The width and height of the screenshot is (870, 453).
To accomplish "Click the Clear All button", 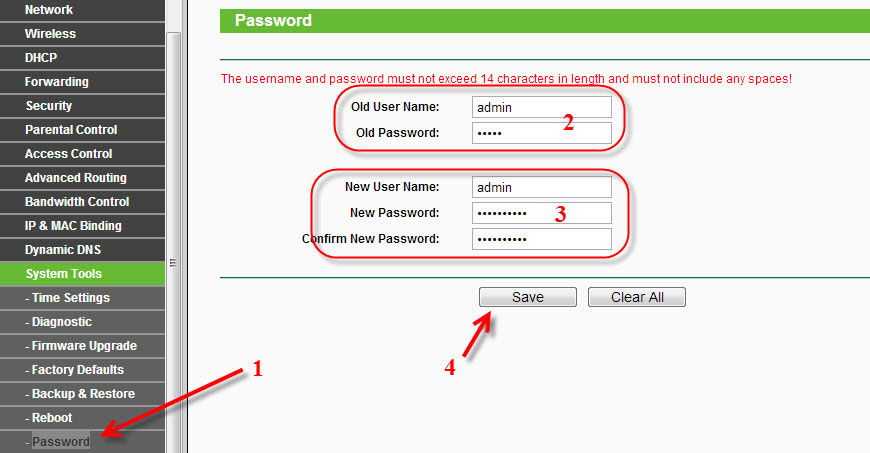I will coord(637,297).
